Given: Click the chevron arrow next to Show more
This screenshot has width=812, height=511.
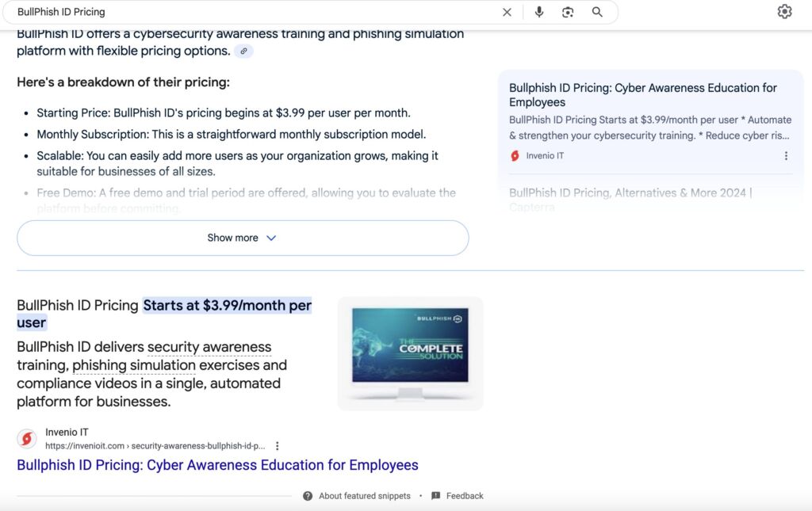Looking at the screenshot, I should 271,238.
